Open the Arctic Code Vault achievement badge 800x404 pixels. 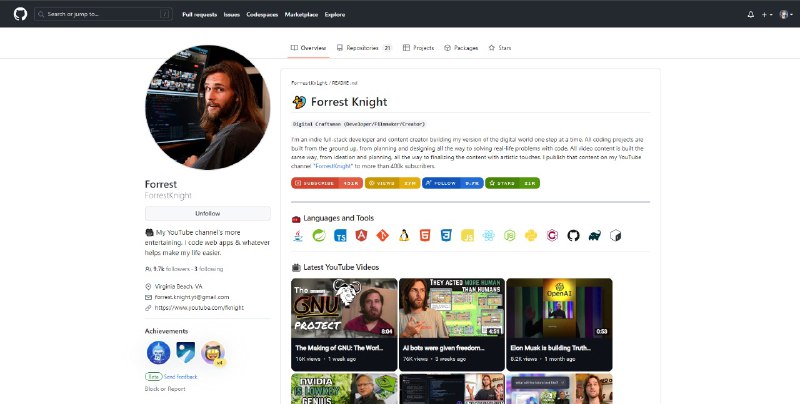186,352
